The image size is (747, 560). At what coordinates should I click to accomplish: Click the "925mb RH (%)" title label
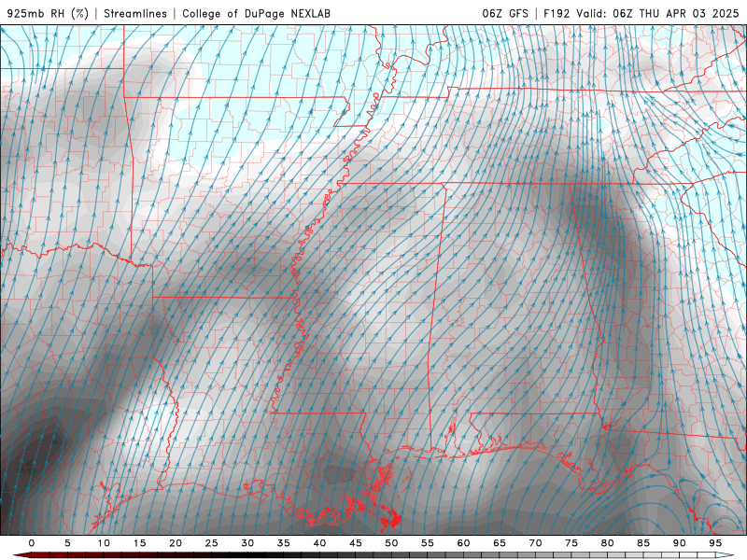point(48,13)
